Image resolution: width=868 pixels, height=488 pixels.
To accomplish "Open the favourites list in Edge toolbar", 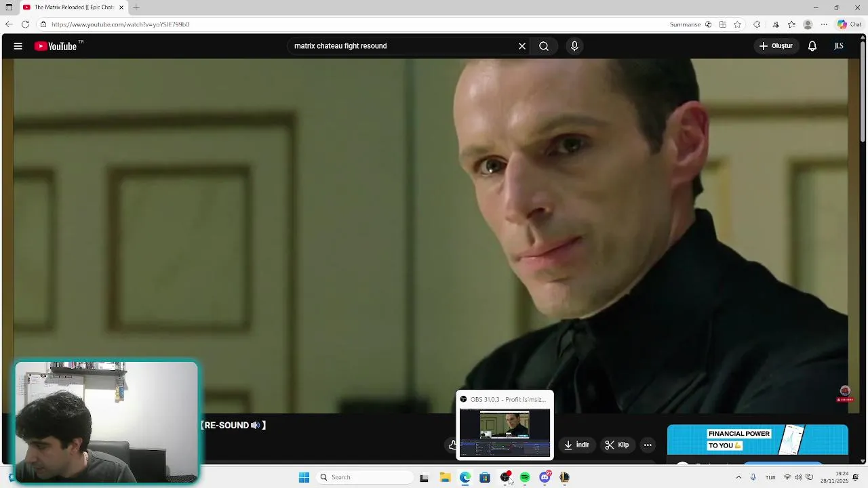I will (791, 24).
